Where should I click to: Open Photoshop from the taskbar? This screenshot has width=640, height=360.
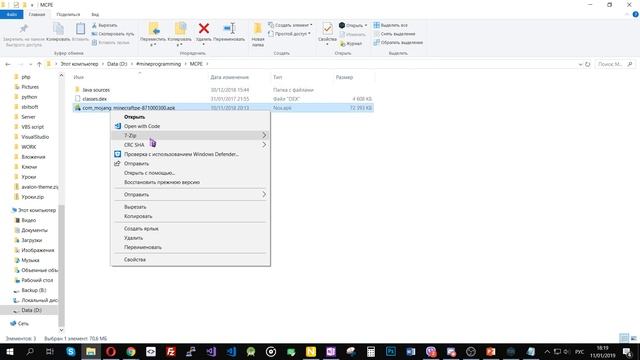[x=391, y=351]
